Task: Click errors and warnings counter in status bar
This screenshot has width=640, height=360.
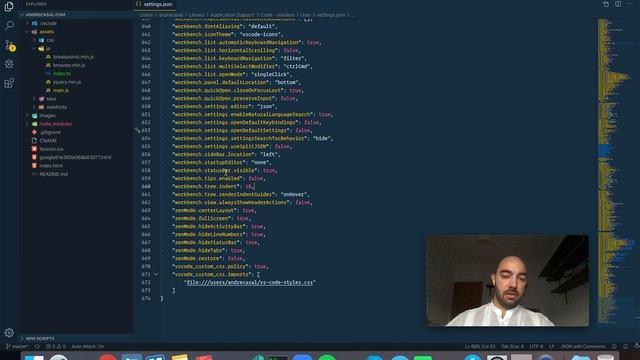Action: point(56,346)
